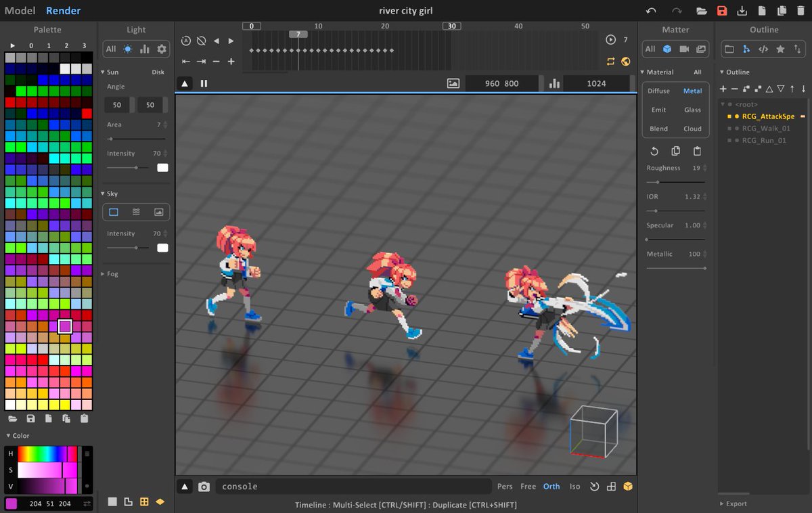
Task: Click the sort arrows icon in Outline
Action: [797, 49]
